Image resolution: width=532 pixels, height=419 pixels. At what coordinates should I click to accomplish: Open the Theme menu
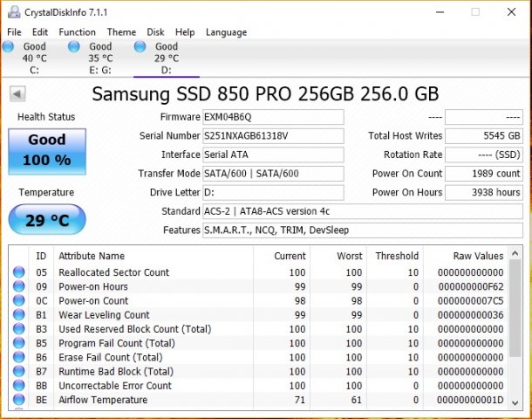coord(121,32)
